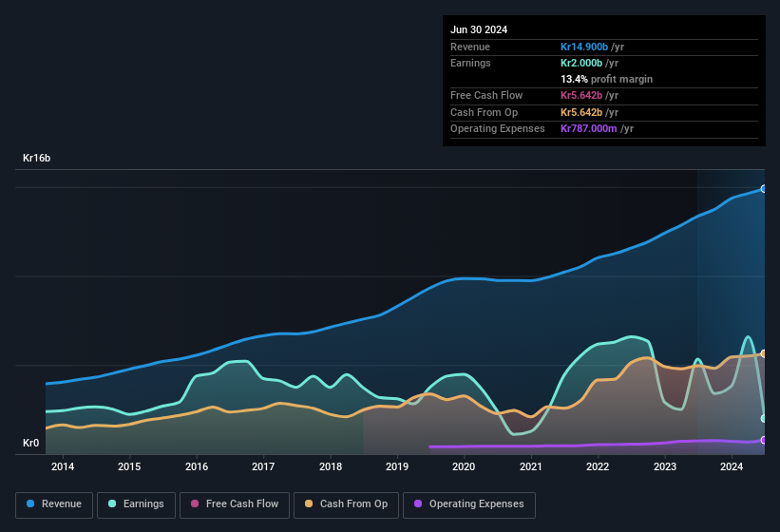This screenshot has width=780, height=532.
Task: Toggle the Operating Expenses legend button
Action: pos(469,504)
